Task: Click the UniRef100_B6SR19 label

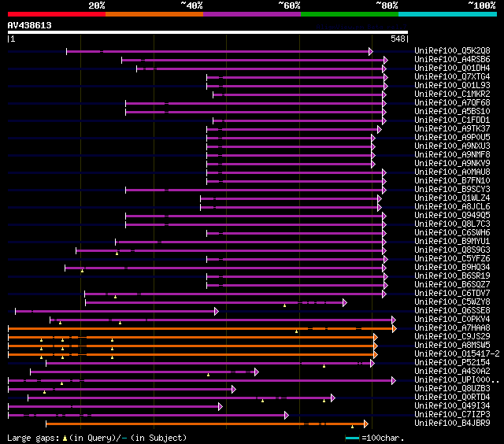Action: 452,276
